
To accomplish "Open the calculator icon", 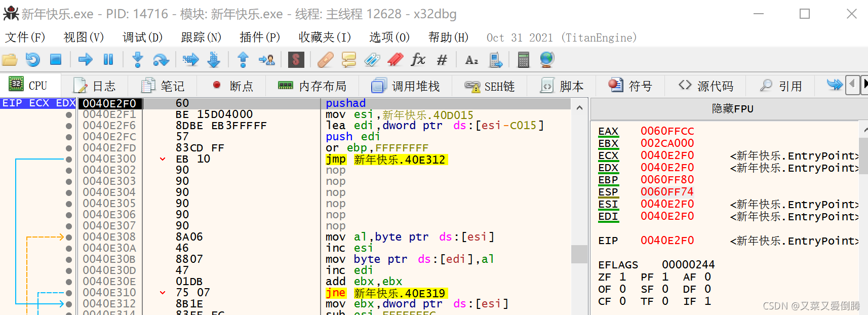I will [x=524, y=60].
